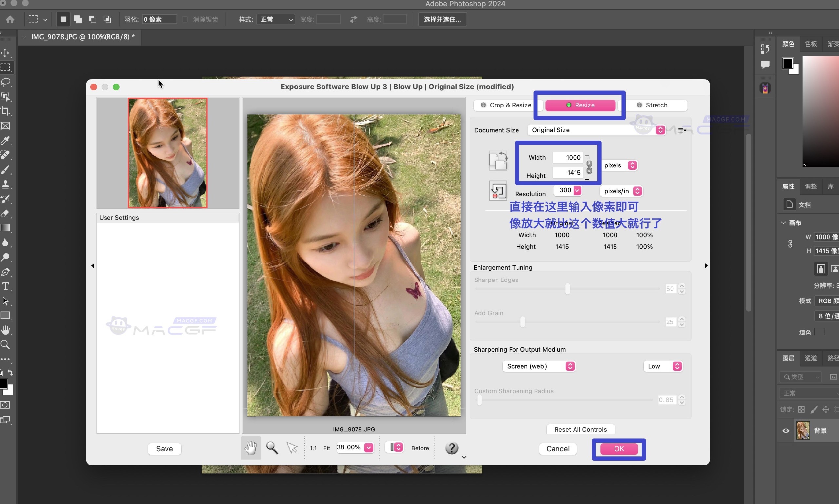Screen dimensions: 839x504
Task: Select the Stretch mode option
Action: [x=652, y=105]
